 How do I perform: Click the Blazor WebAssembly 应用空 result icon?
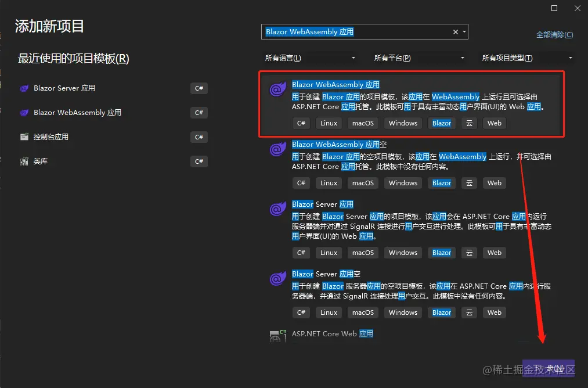(x=278, y=149)
